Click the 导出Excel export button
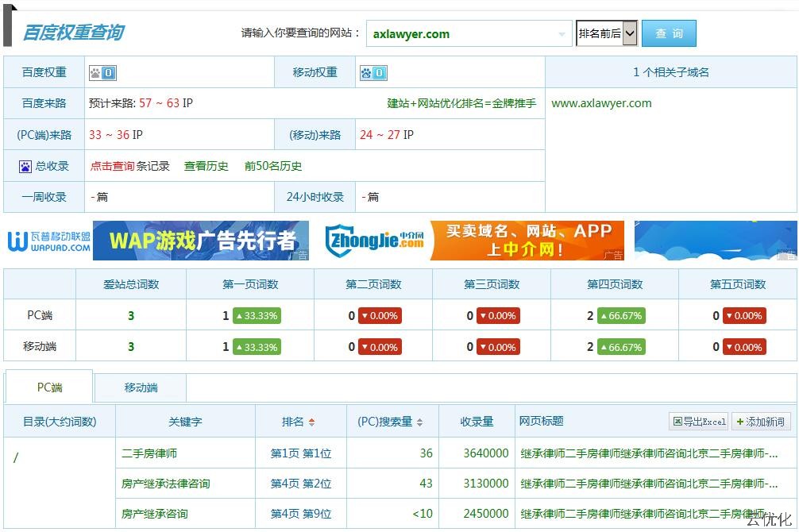Image resolution: width=799 pixels, height=532 pixels. click(x=699, y=422)
